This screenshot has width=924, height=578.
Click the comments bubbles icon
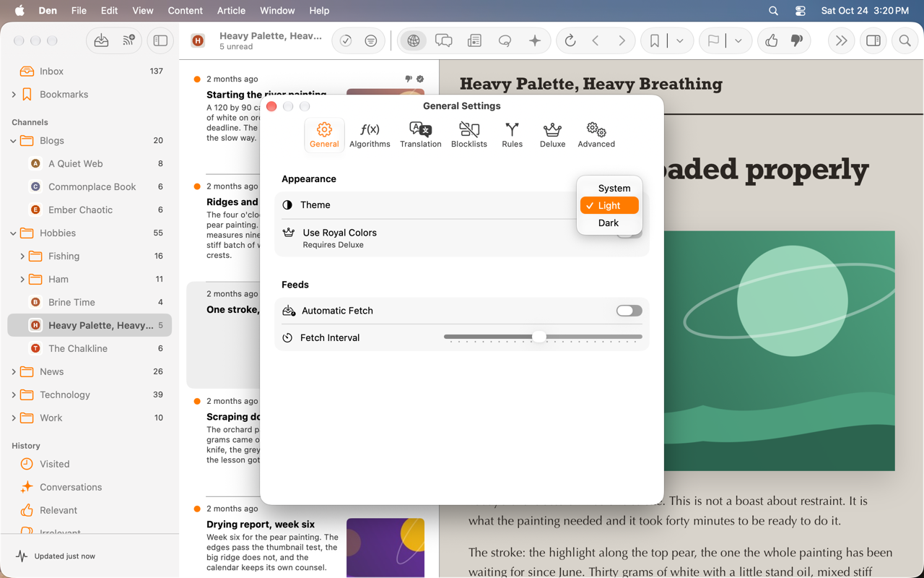[444, 41]
